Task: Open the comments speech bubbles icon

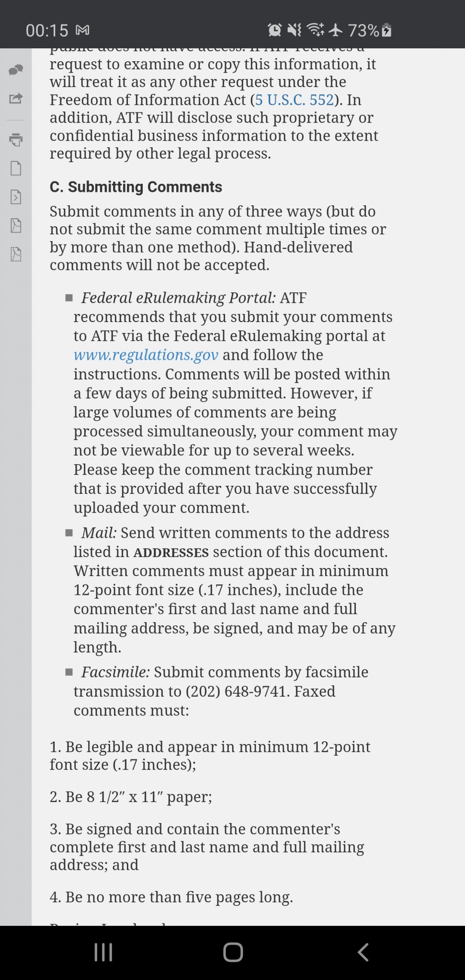Action: (16, 70)
